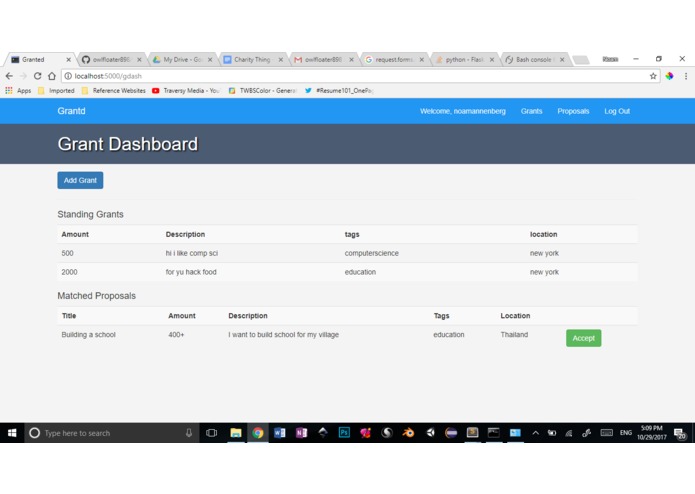Open the #Resume101 Twitter bookmark

click(339, 90)
